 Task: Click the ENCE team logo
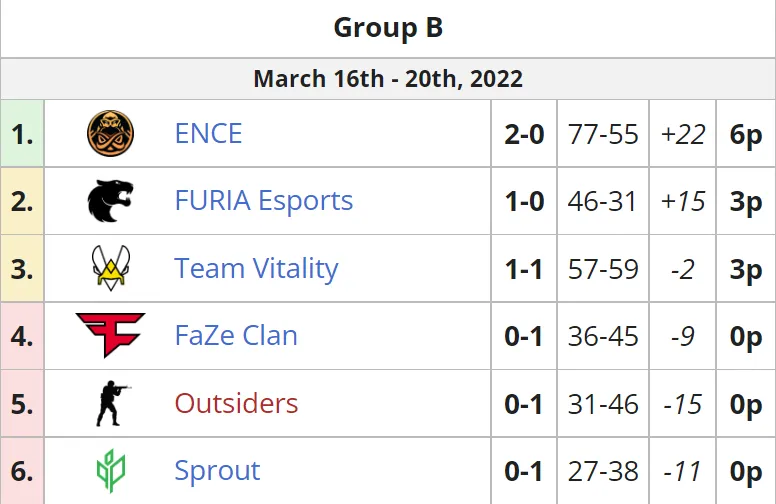[110, 133]
